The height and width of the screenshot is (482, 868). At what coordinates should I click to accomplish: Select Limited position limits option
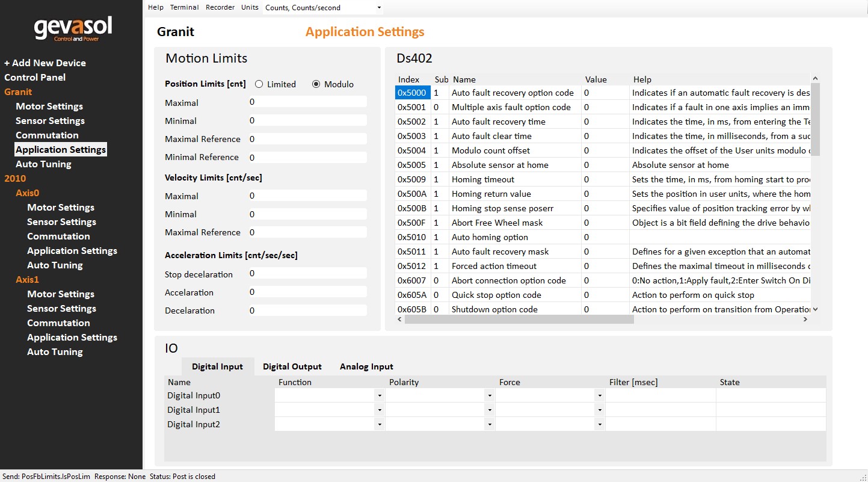pyautogui.click(x=259, y=84)
